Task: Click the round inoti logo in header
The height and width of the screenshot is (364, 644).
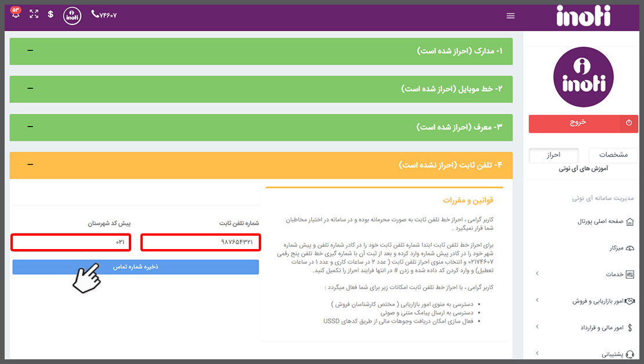Action: pos(73,16)
